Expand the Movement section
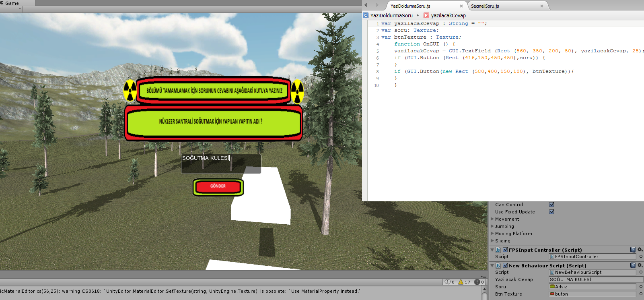This screenshot has width=644, height=300. pyautogui.click(x=492, y=219)
